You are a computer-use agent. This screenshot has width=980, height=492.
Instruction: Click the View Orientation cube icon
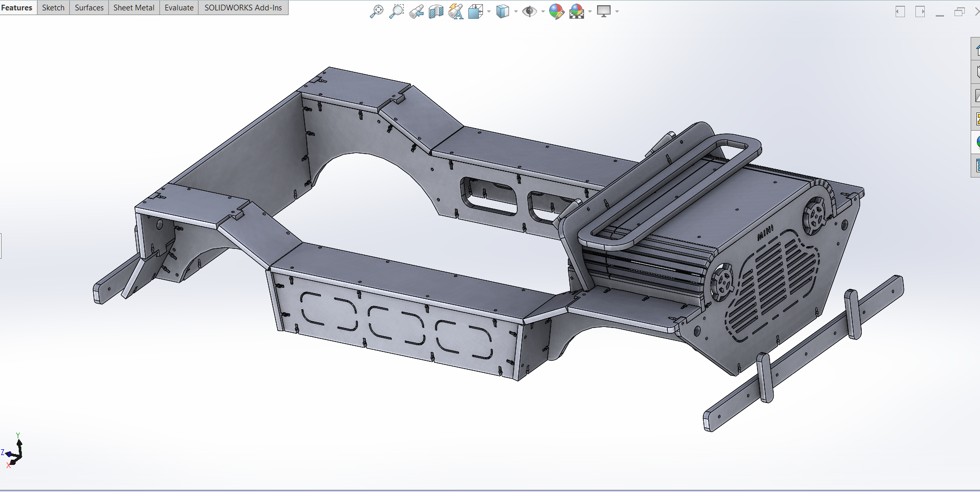click(x=476, y=11)
